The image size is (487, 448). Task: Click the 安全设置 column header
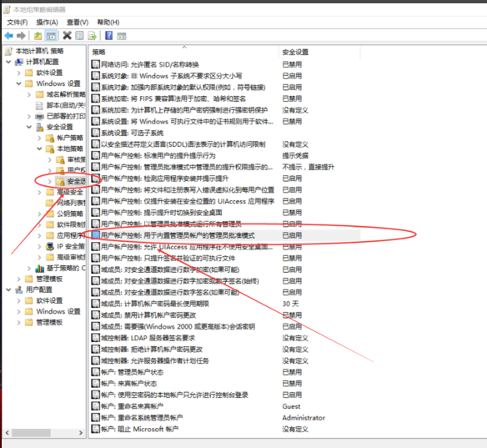coord(319,52)
